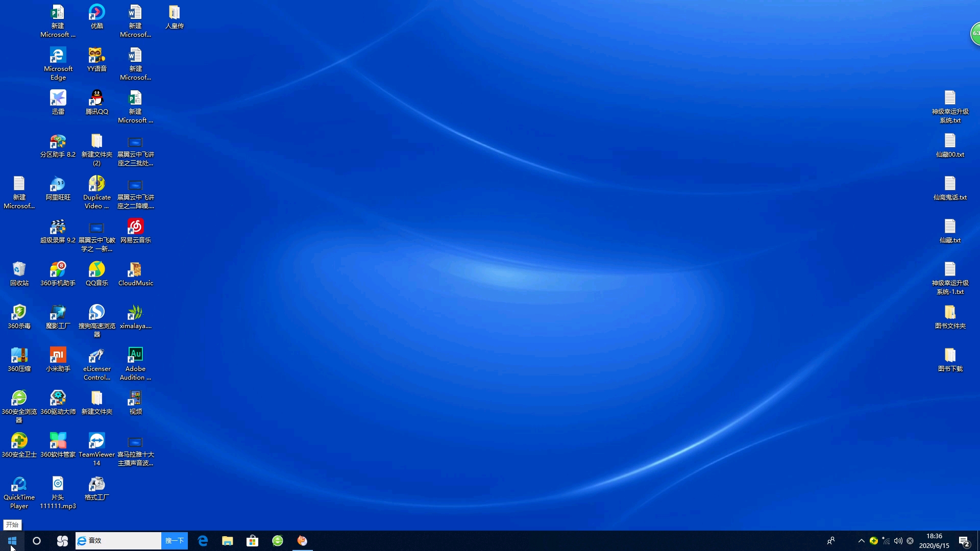Select the 360软件管家 icon
Viewport: 980px width, 551px height.
(x=58, y=445)
